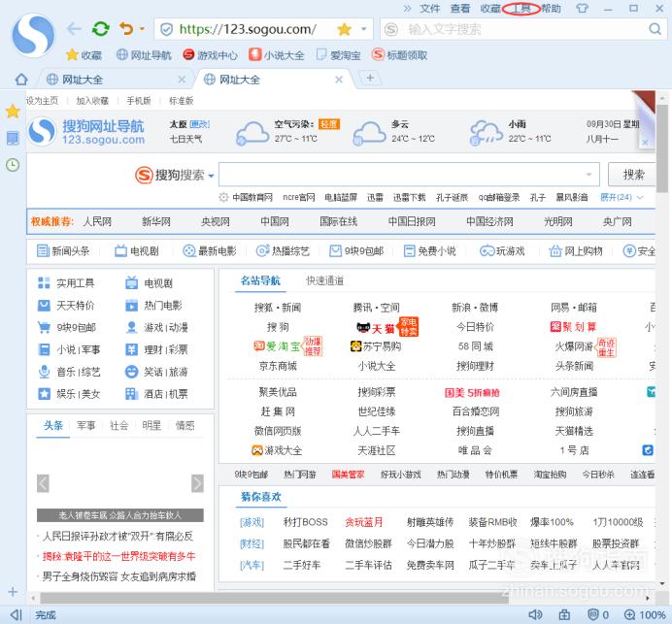Open 玩游戏 category
Image resolution: width=672 pixels, height=624 pixels.
click(502, 251)
